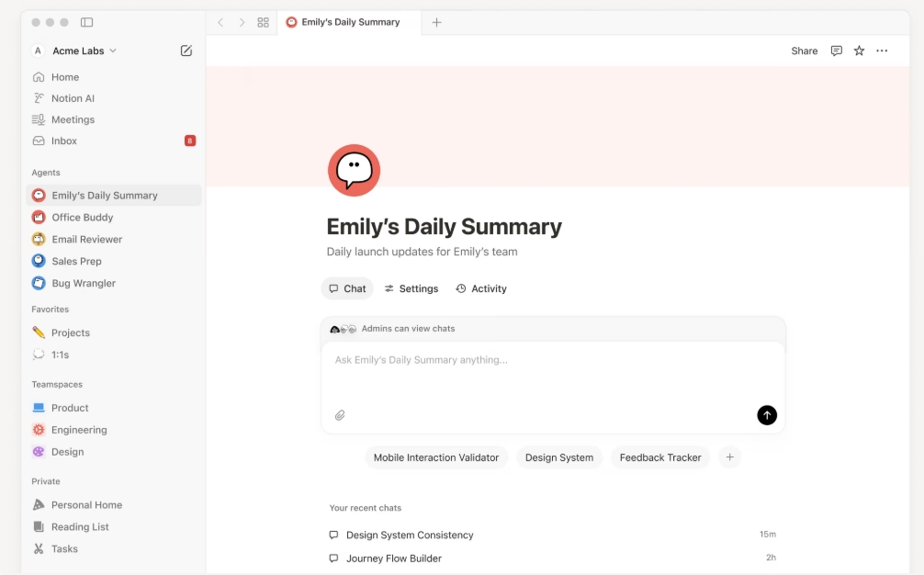924x575 pixels.
Task: Click the Share button
Action: click(x=805, y=51)
